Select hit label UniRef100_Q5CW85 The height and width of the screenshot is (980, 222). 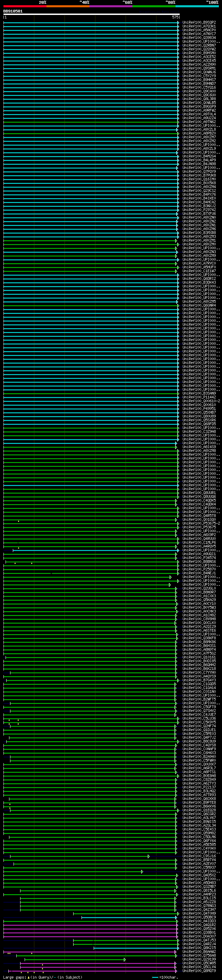(x=199, y=963)
